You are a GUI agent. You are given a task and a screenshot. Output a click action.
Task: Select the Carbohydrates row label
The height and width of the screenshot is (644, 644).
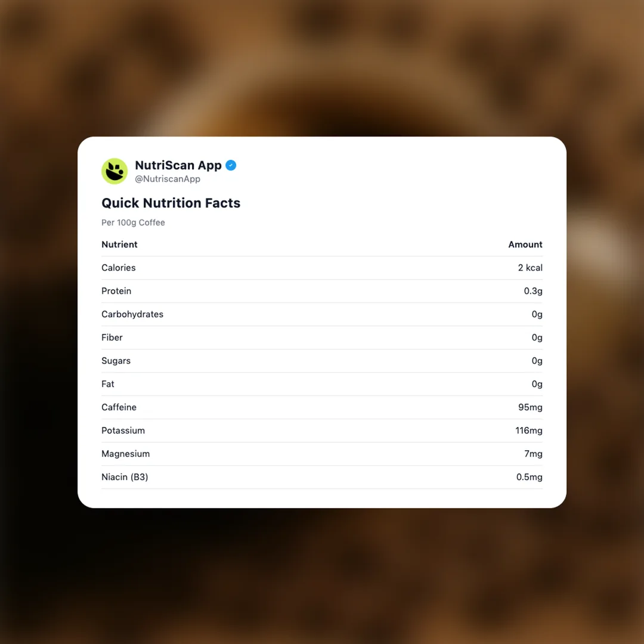(x=132, y=314)
